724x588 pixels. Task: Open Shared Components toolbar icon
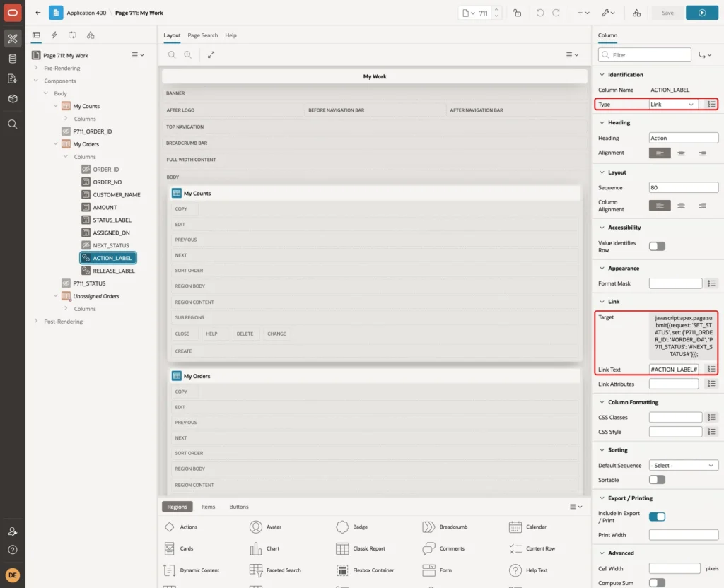637,13
